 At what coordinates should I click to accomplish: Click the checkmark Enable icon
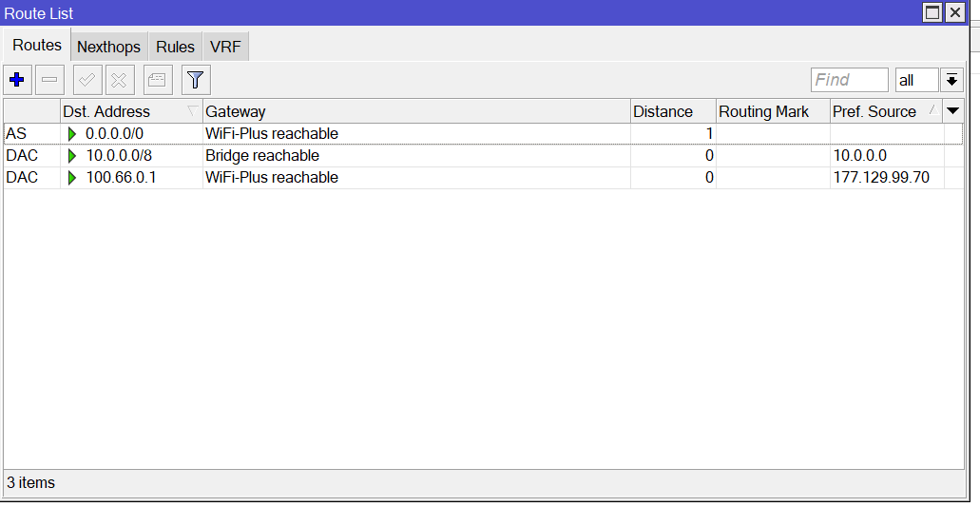[87, 80]
